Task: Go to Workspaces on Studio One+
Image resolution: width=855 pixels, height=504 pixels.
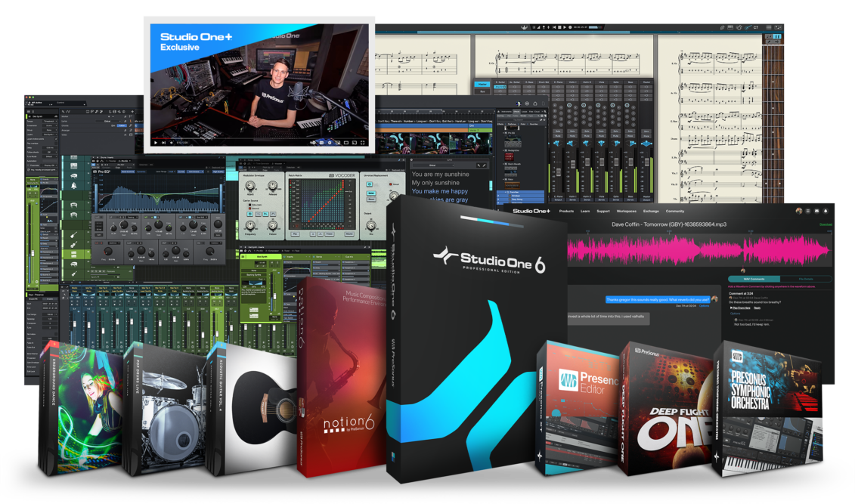Action: (x=627, y=211)
